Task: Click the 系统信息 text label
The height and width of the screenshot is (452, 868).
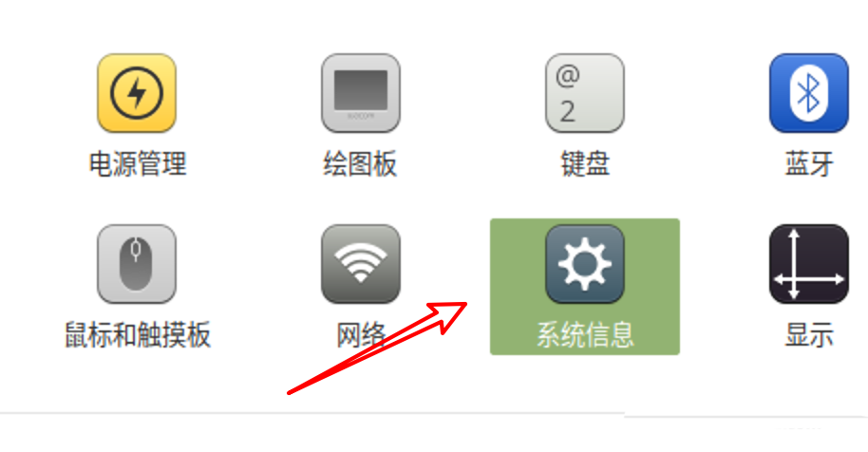Action: [x=585, y=334]
